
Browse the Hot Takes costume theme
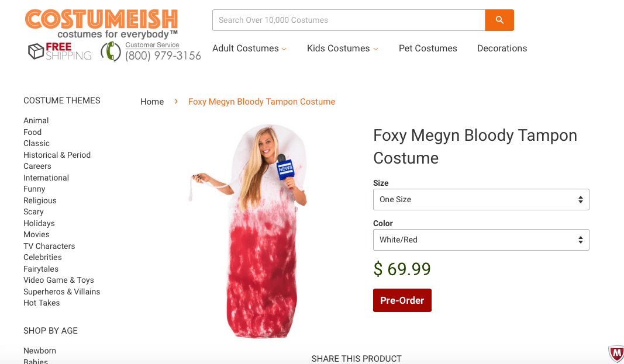click(x=42, y=303)
